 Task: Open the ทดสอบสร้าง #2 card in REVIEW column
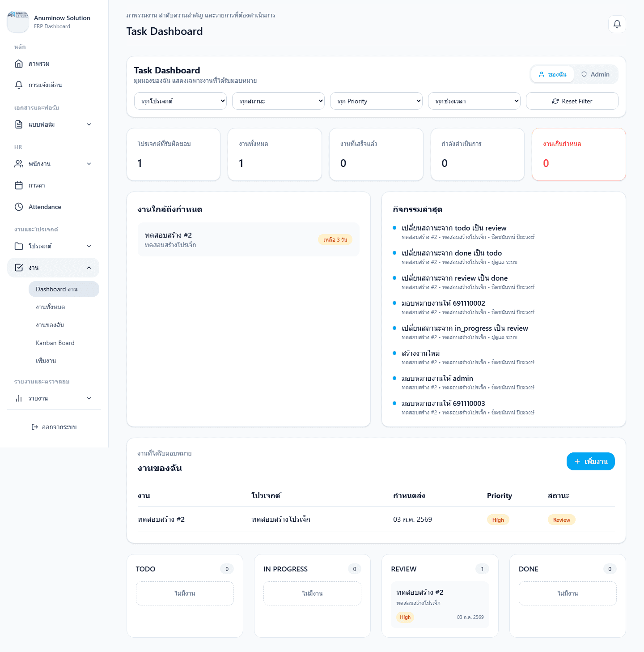(440, 605)
